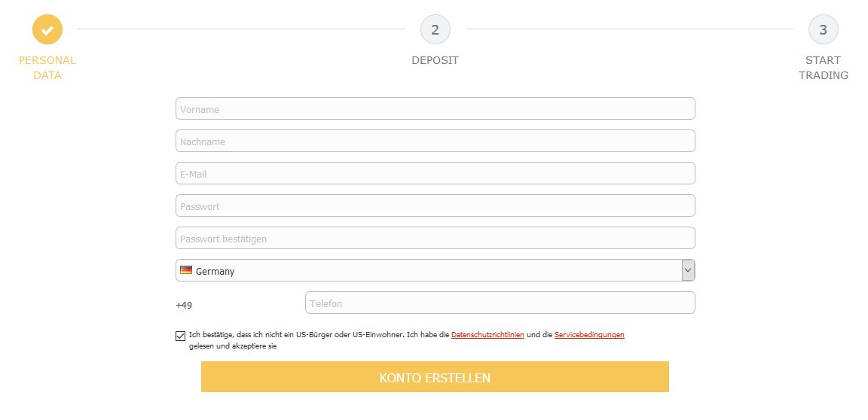
Task: Select the step 3 circle icon
Action: coord(823,29)
